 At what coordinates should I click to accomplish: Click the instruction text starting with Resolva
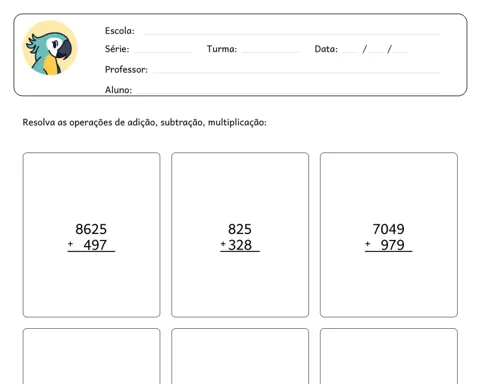click(x=144, y=122)
